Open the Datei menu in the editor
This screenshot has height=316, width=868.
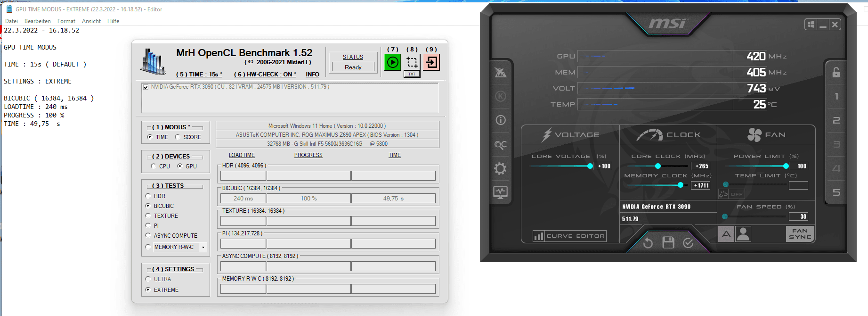click(11, 21)
